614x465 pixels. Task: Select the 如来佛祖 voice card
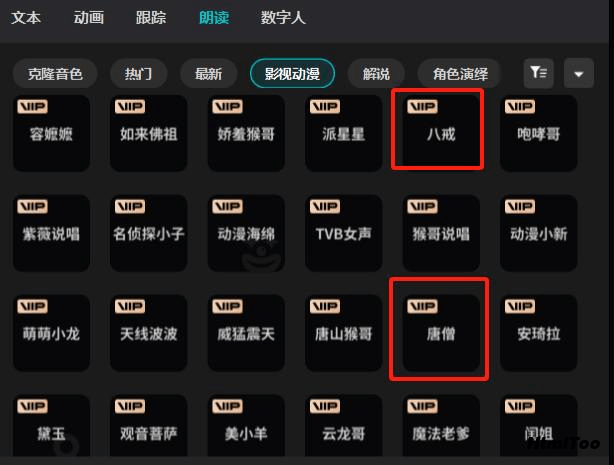point(148,133)
